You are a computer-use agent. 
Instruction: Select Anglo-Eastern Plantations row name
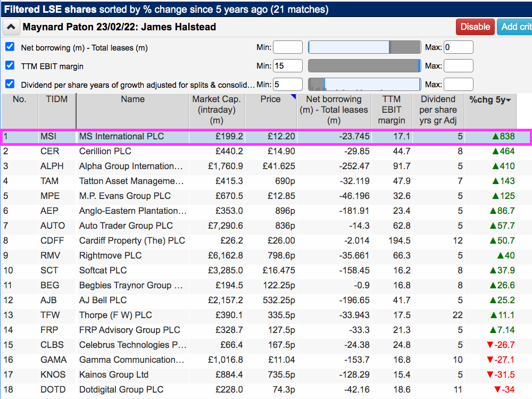pos(132,211)
